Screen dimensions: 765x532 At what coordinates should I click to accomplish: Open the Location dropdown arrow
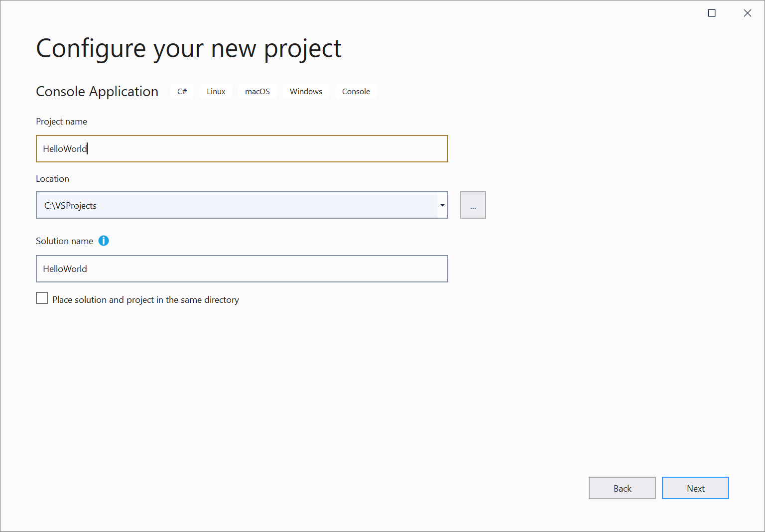click(442, 205)
